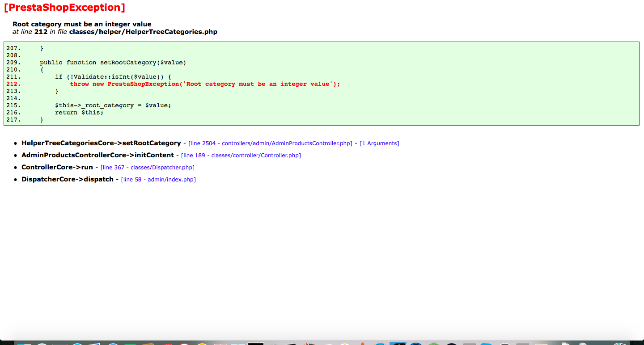Click the red line number 212 in the code listing
Image resolution: width=644 pixels, height=345 pixels.
pyautogui.click(x=13, y=84)
